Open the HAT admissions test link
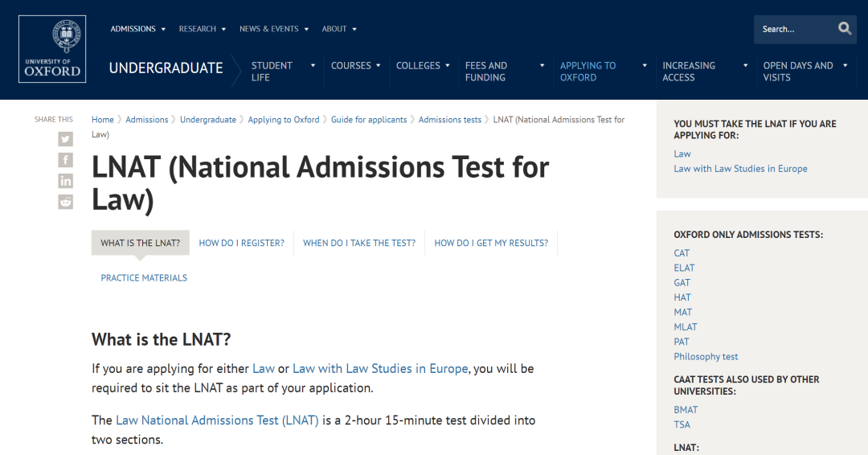The height and width of the screenshot is (455, 868). [682, 297]
